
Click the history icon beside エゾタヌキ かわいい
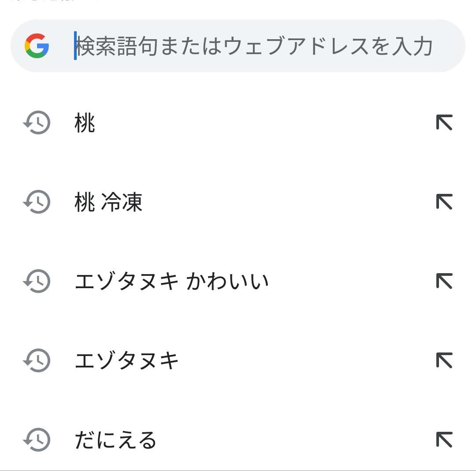(x=37, y=281)
